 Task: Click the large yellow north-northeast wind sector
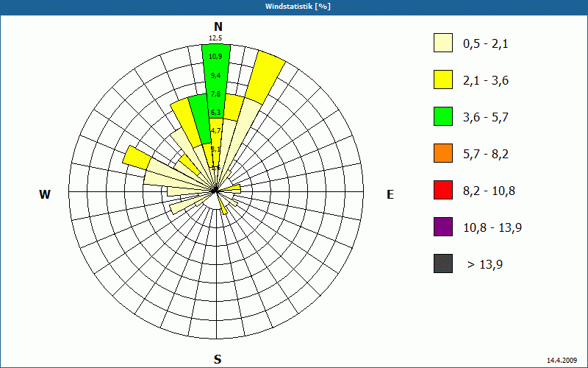265,78
